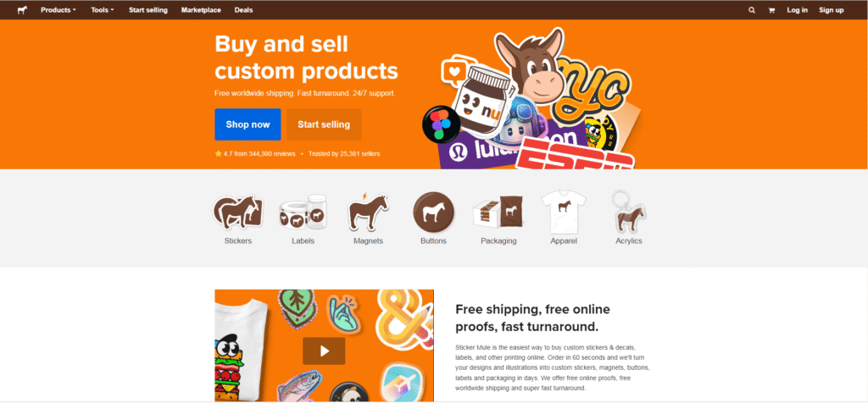This screenshot has width=868, height=403.
Task: Select the Apparel t-shirt icon
Action: coord(564,212)
